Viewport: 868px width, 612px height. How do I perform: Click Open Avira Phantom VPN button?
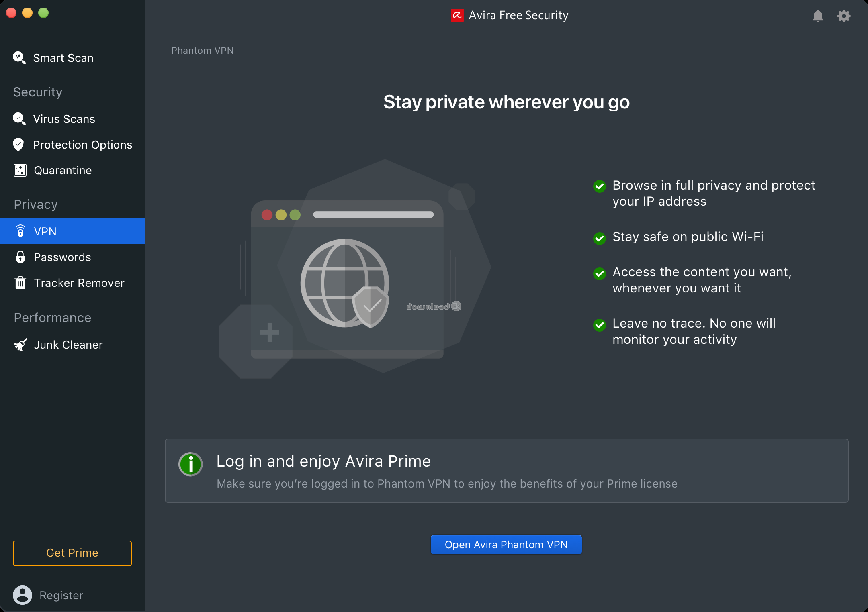[506, 545]
